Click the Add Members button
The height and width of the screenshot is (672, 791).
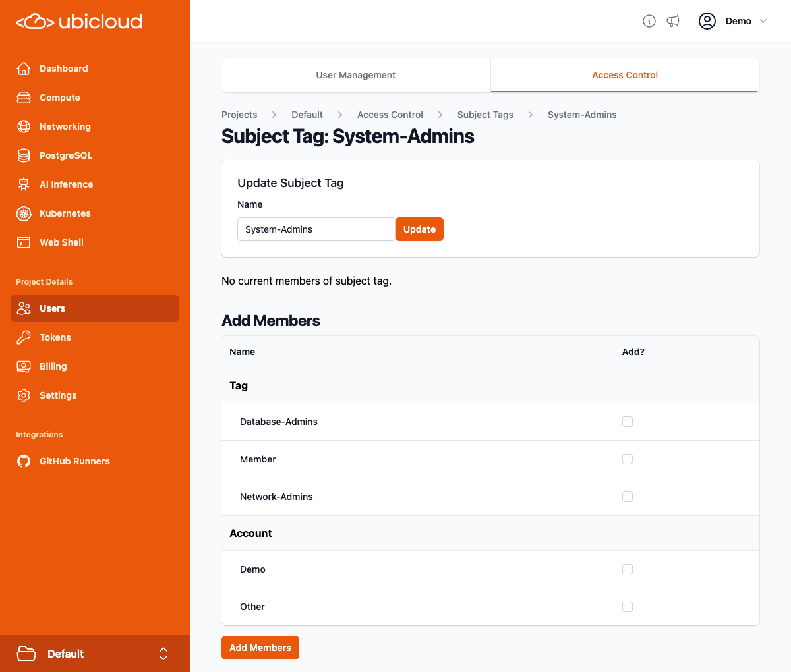(260, 648)
